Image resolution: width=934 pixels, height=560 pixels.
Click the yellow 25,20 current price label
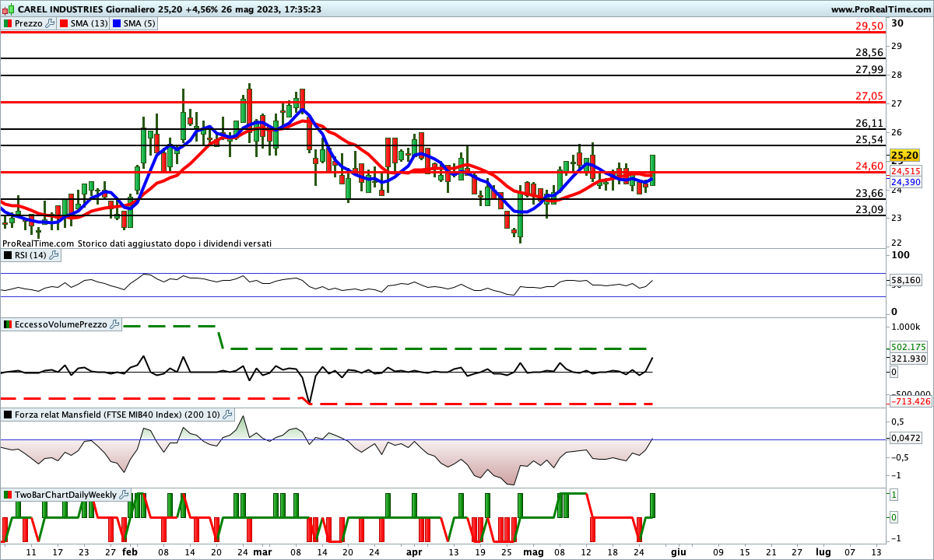pyautogui.click(x=905, y=155)
